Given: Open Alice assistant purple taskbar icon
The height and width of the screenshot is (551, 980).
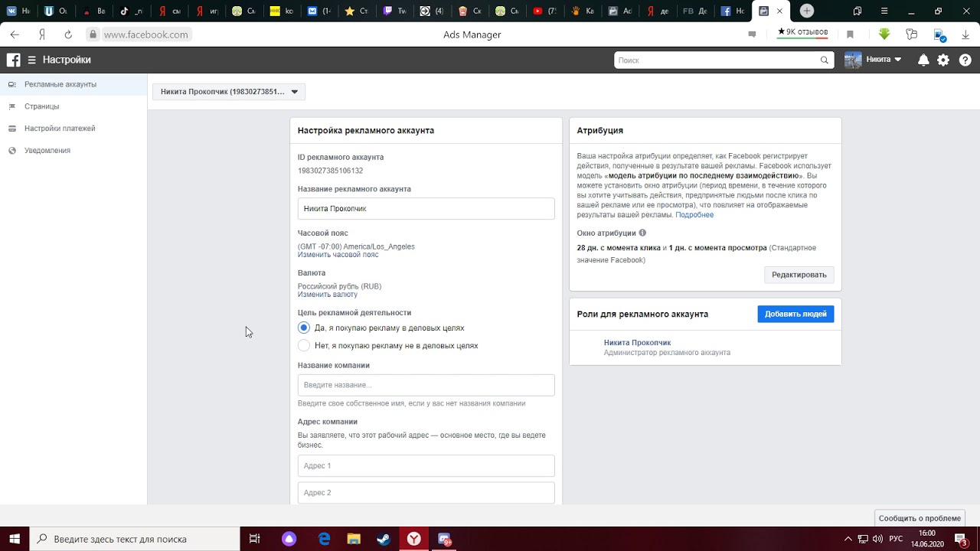Looking at the screenshot, I should tap(289, 539).
